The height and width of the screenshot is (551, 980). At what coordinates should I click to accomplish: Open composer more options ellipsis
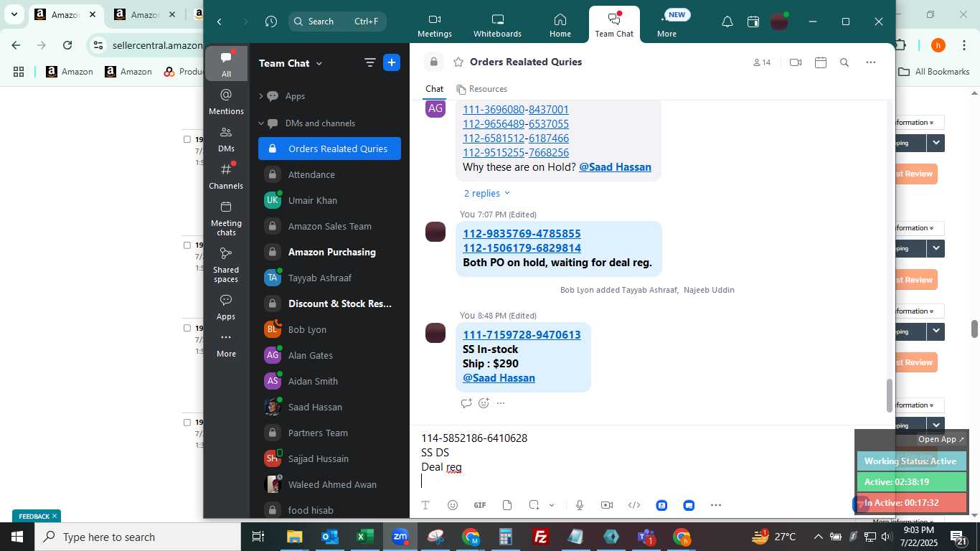(716, 505)
